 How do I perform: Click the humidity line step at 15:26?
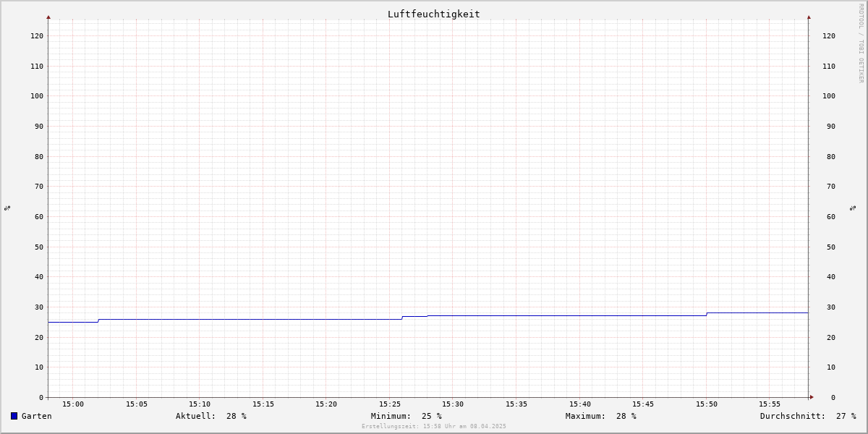pos(402,318)
